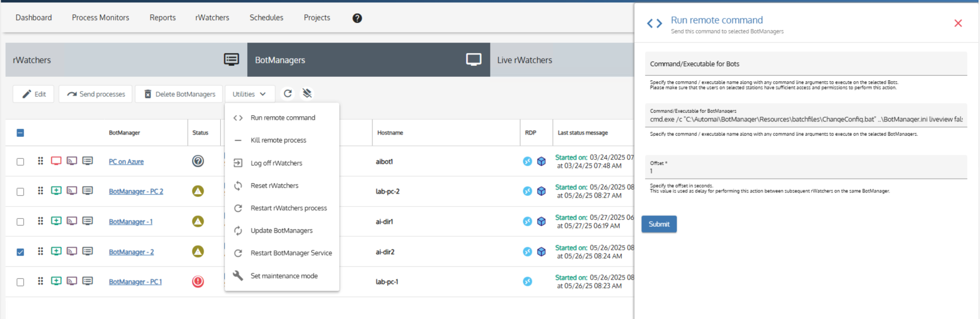Choose Set maintenance mode menu entry
Viewport: 980px width, 319px height.
point(282,276)
